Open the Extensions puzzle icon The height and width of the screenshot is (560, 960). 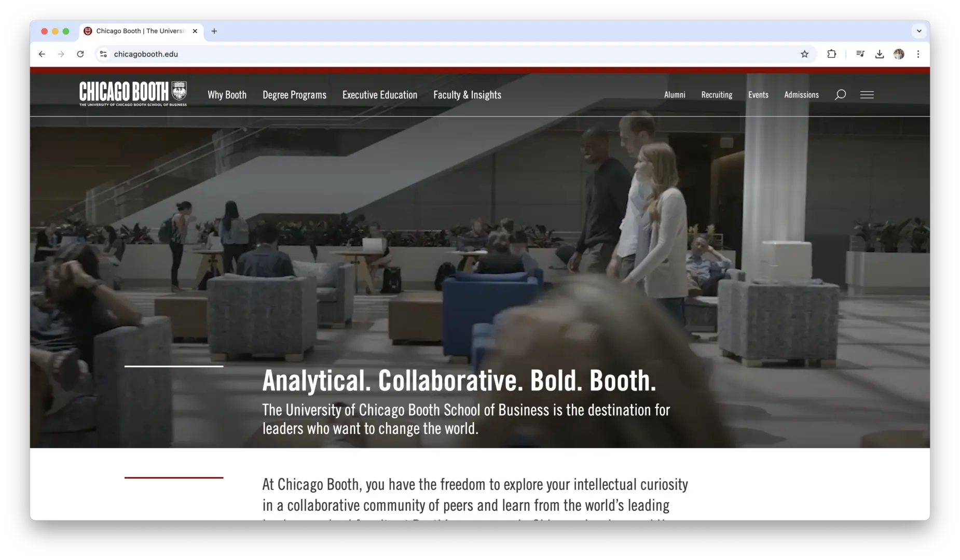coord(831,54)
